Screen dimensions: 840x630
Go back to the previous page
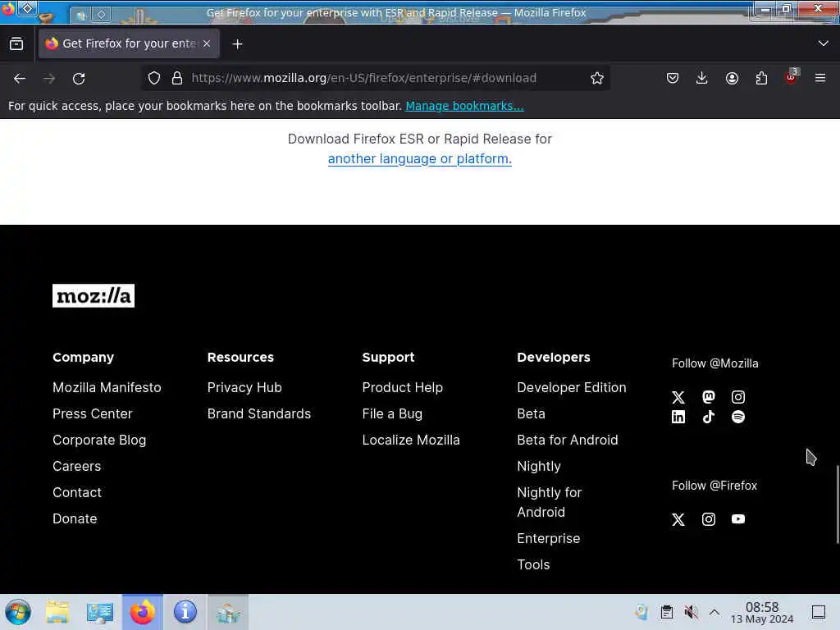click(x=20, y=78)
